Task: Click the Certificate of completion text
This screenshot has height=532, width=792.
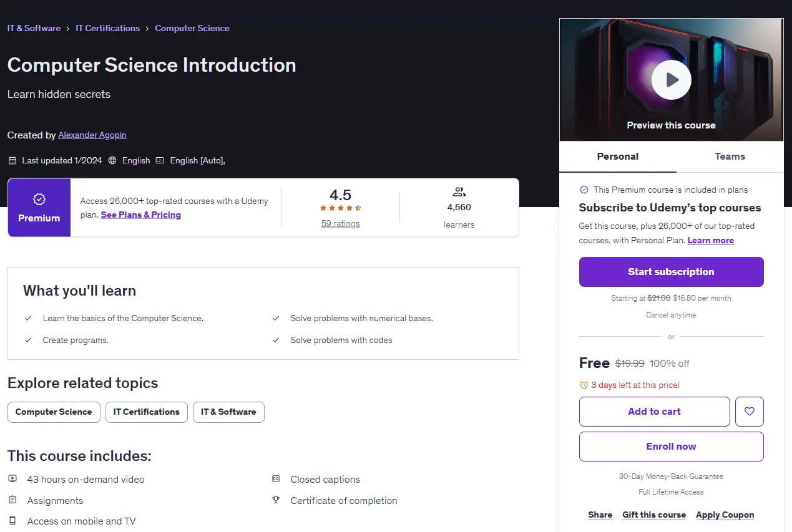Action: [344, 500]
